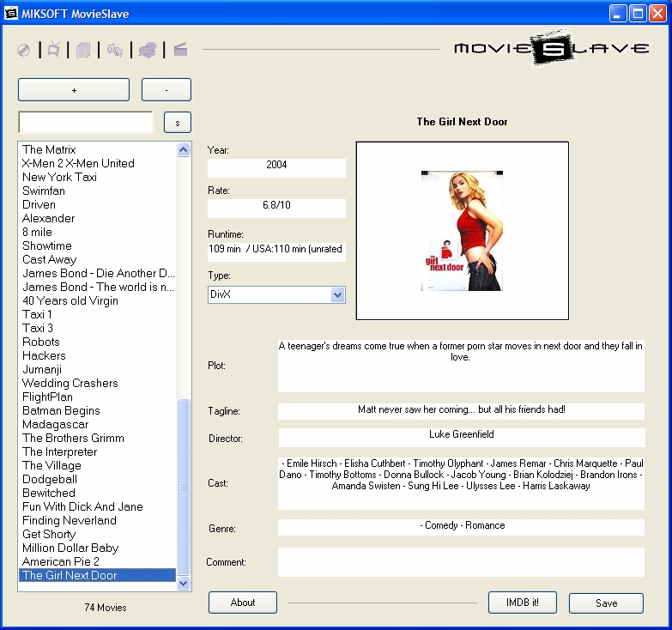Select The Brothers Grimm in list
Image resolution: width=672 pixels, height=630 pixels.
98,438
